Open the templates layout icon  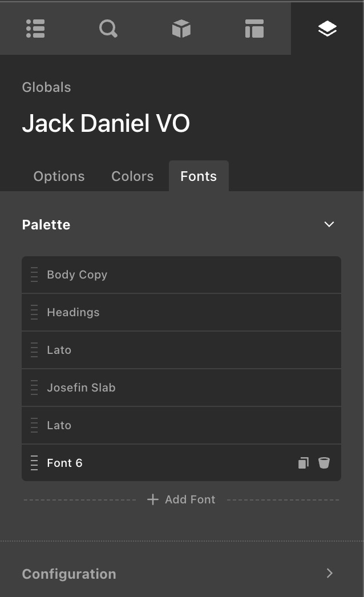point(254,29)
